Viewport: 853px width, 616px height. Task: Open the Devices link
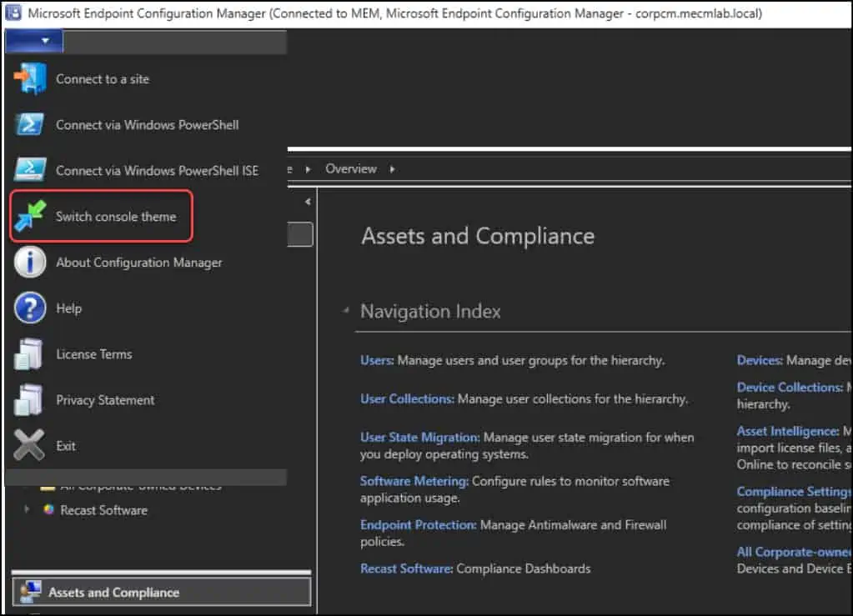(760, 360)
